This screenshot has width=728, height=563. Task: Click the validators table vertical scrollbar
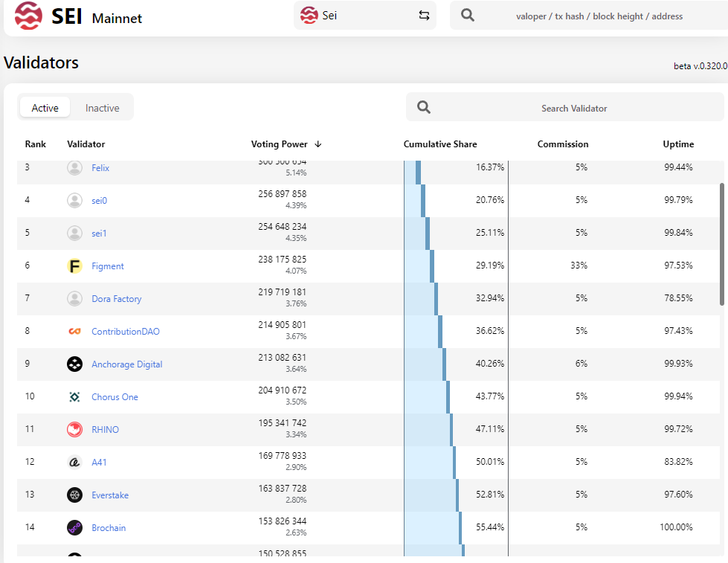722,244
